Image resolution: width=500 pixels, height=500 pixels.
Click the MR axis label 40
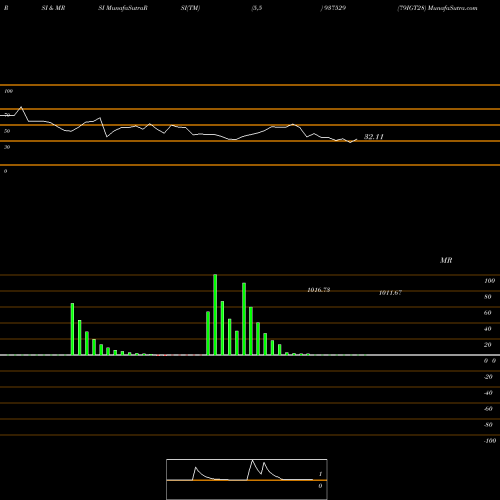point(488,329)
